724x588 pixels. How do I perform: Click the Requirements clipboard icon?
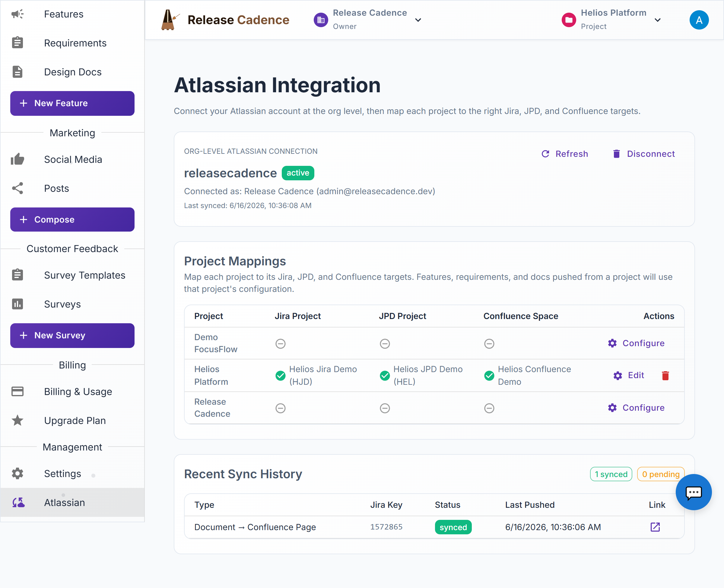(17, 43)
